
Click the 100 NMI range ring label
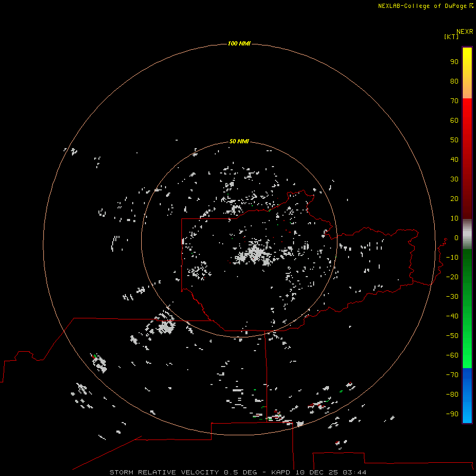click(x=239, y=43)
